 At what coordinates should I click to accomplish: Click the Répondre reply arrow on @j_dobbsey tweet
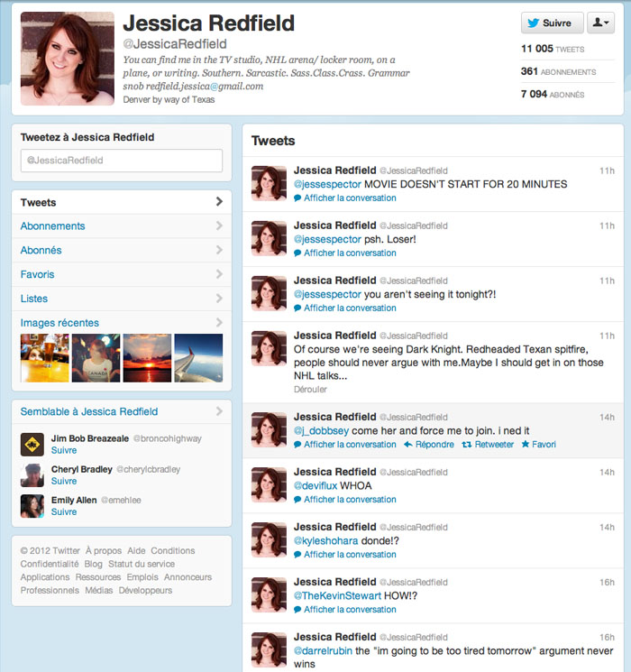407,445
